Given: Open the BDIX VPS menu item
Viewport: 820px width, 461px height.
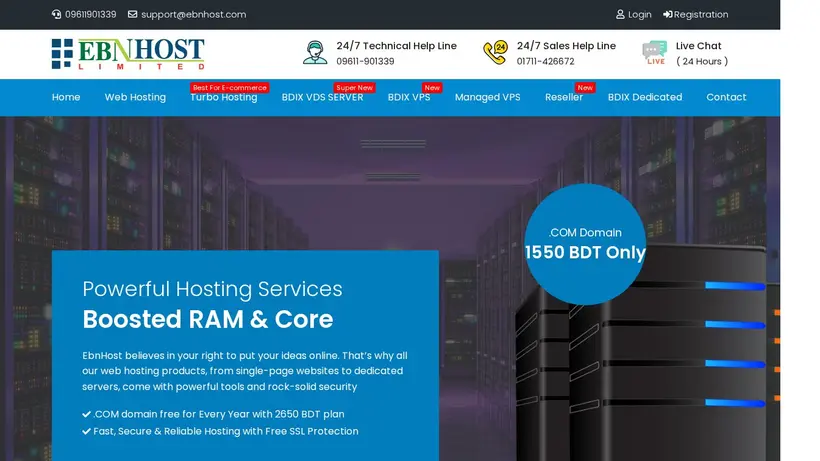Looking at the screenshot, I should click(x=409, y=97).
